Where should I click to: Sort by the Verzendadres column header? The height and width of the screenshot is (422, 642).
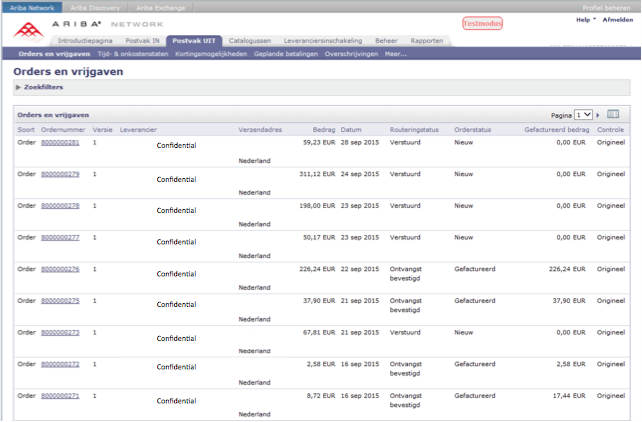point(260,130)
